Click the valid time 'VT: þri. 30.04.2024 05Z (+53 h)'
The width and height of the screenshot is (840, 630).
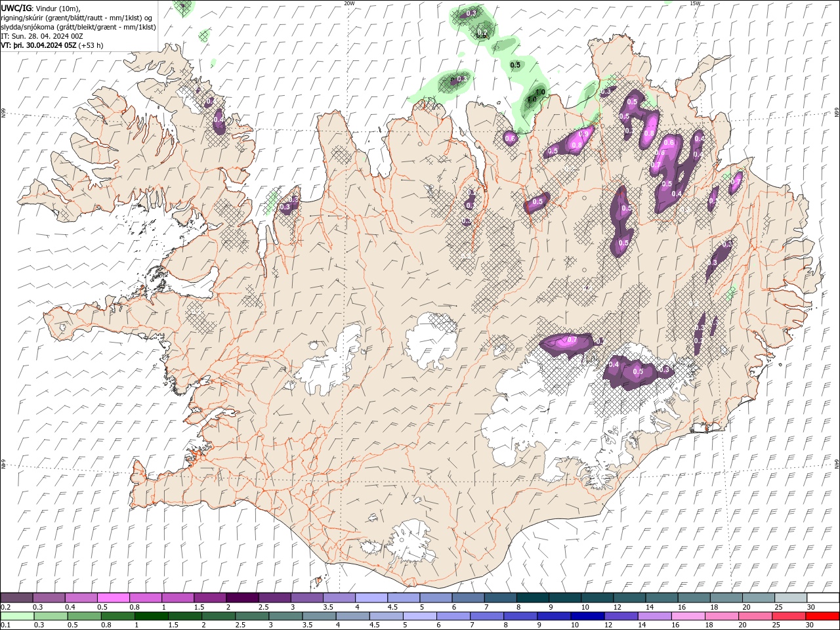click(52, 45)
